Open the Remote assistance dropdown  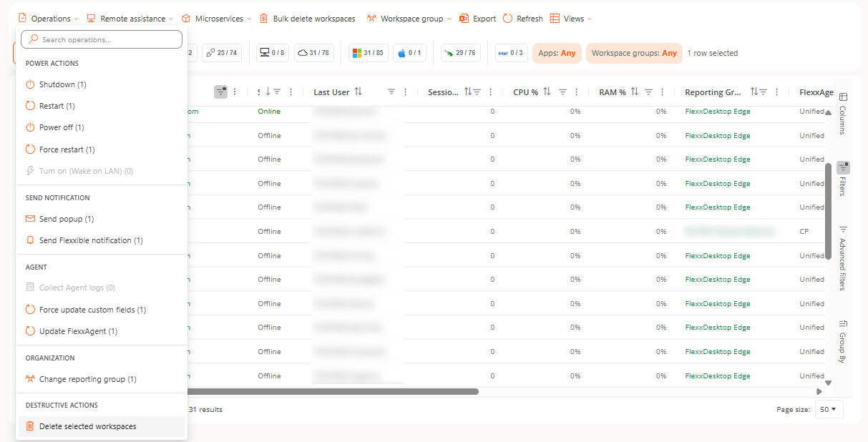130,19
